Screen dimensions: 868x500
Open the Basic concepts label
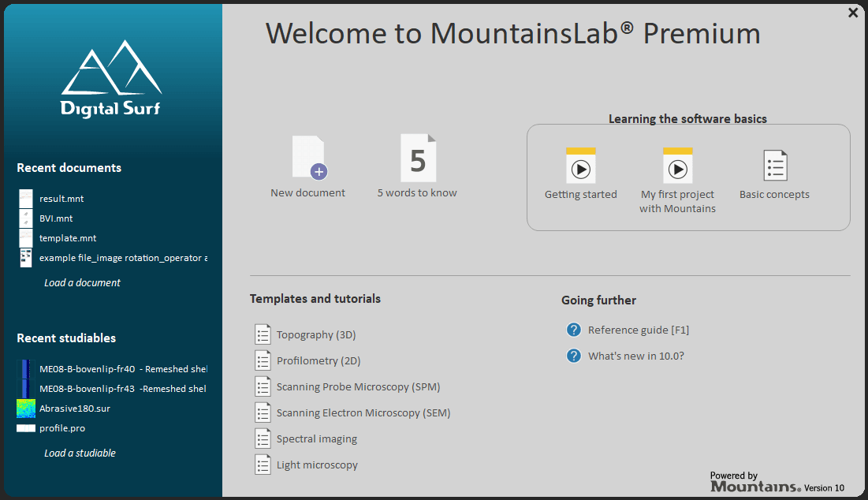tap(774, 194)
